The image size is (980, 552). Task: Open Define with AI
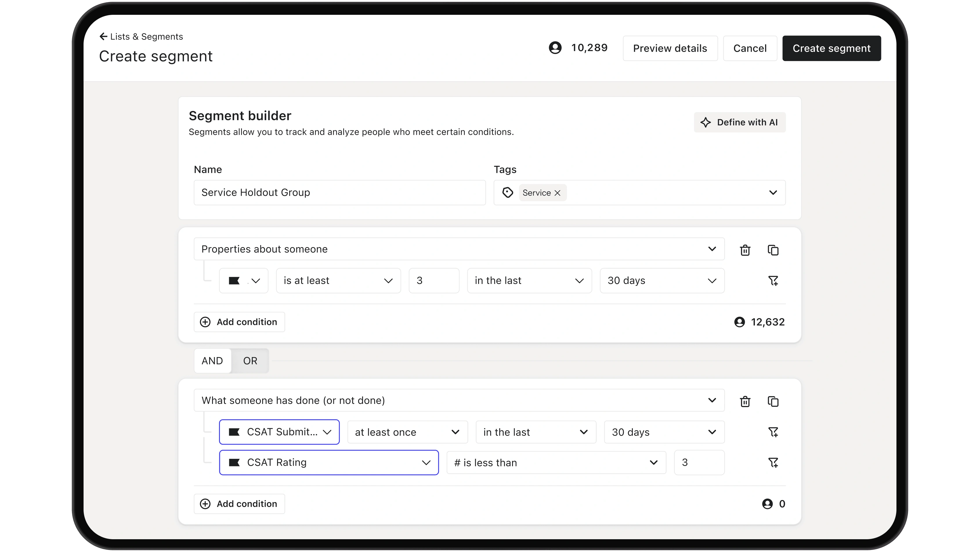point(739,122)
